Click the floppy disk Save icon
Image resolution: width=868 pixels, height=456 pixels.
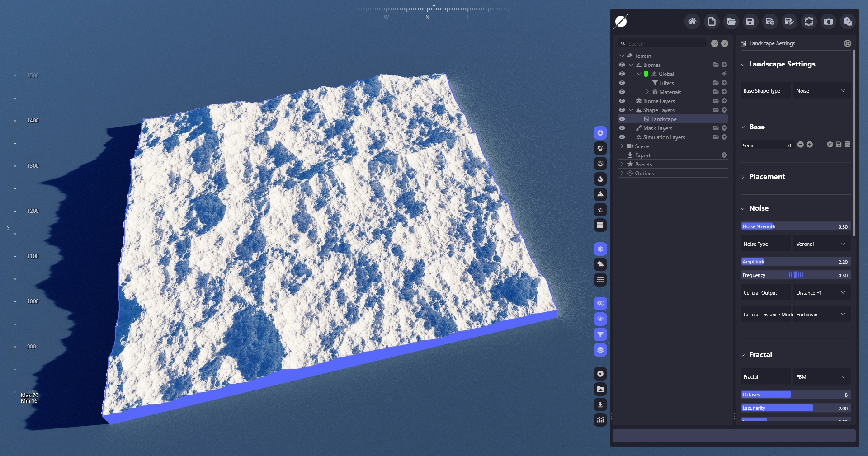[x=750, y=21]
